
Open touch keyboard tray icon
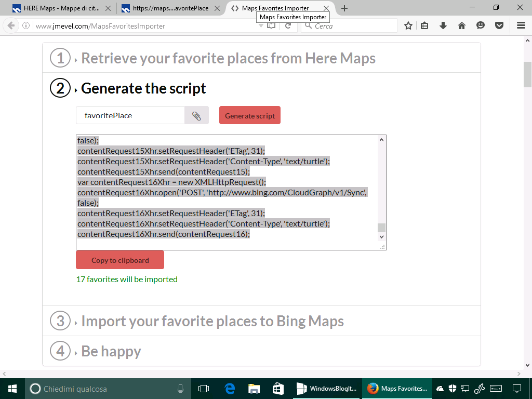496,389
